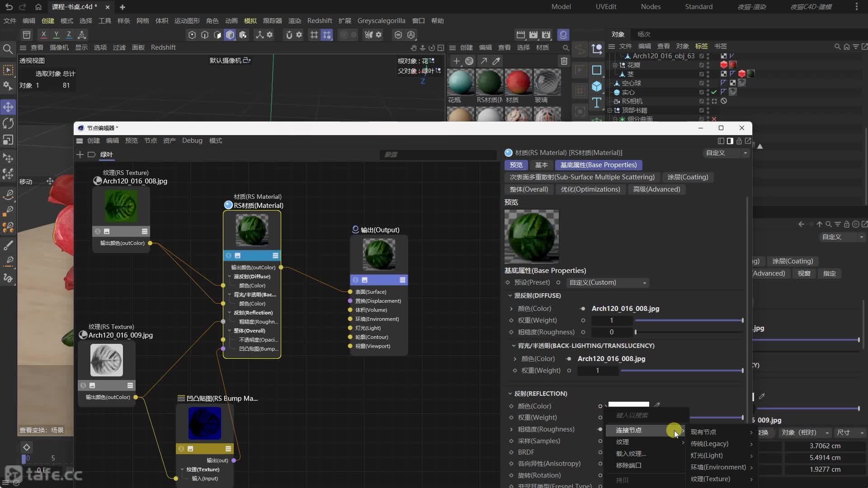
Task: Click the 优化(Optimizations) tab button
Action: pyautogui.click(x=590, y=189)
